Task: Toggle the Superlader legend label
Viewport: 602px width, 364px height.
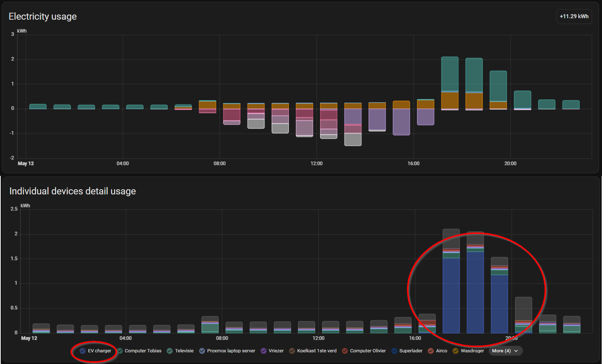Action: click(x=411, y=351)
